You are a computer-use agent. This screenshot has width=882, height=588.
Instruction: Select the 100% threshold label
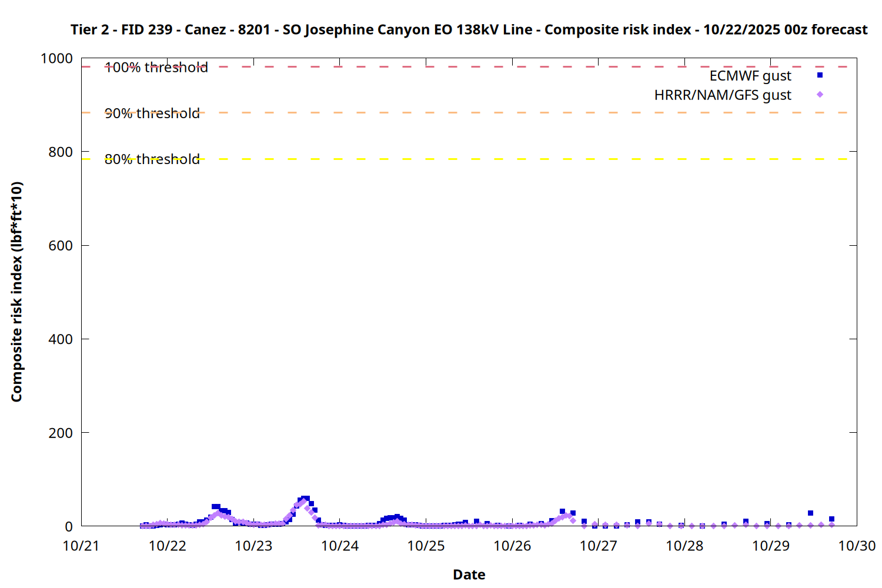[x=156, y=68]
